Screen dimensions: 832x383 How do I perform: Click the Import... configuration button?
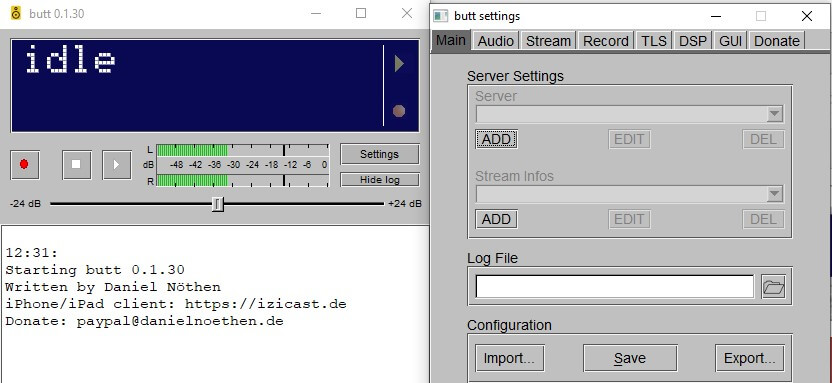(509, 359)
